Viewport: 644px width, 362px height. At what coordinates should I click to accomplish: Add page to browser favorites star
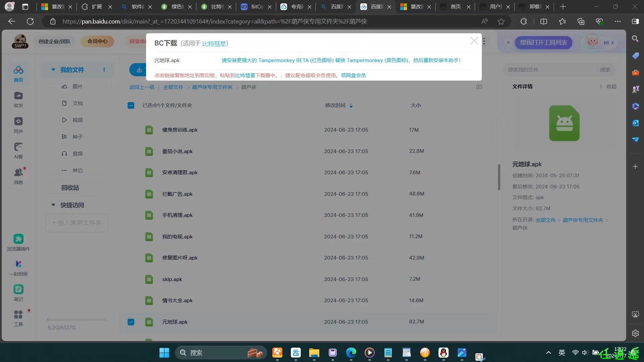coord(501,21)
